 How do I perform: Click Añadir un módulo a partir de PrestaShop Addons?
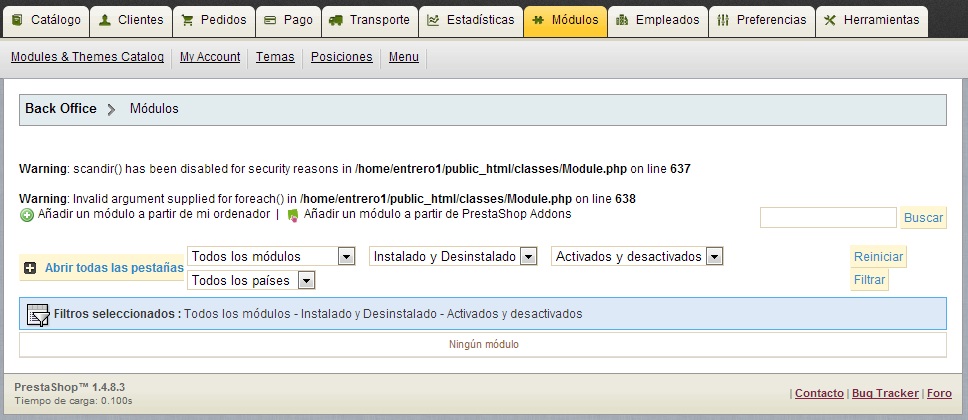437,214
